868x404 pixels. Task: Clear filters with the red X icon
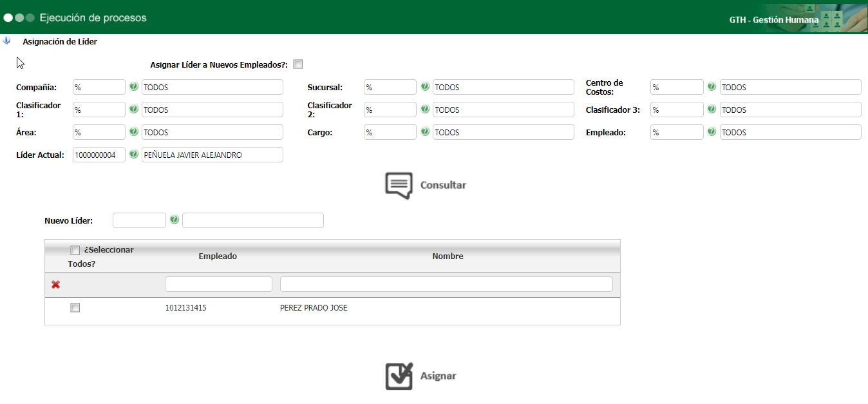pyautogui.click(x=55, y=284)
